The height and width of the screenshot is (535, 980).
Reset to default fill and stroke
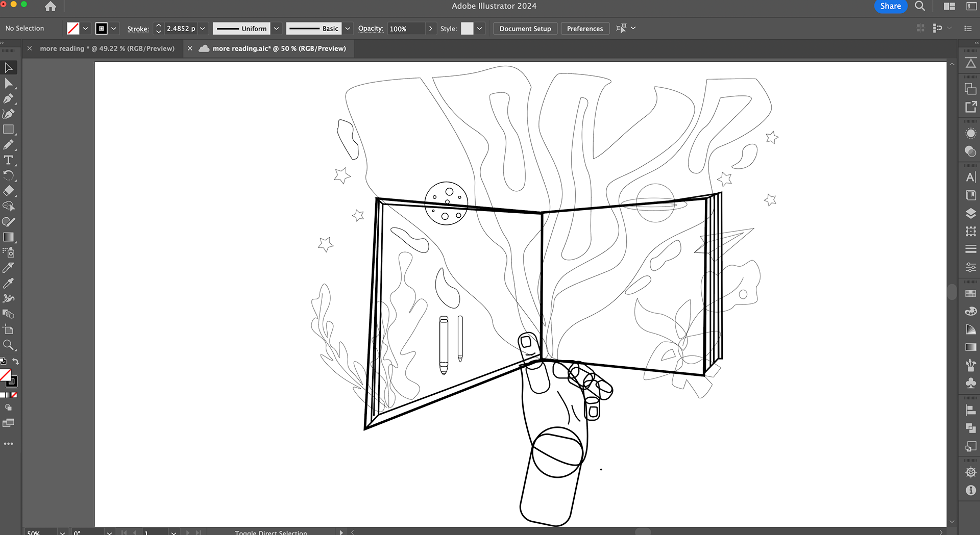click(x=3, y=362)
